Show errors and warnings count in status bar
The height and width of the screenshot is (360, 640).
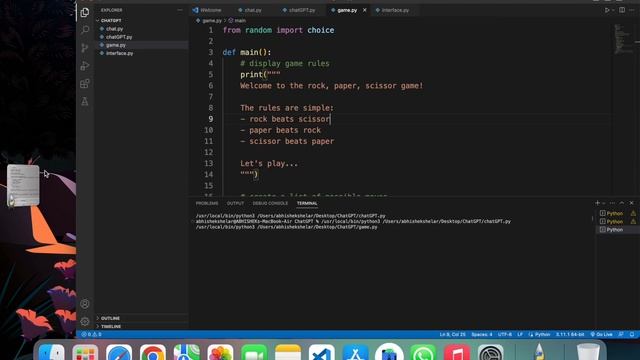91,334
